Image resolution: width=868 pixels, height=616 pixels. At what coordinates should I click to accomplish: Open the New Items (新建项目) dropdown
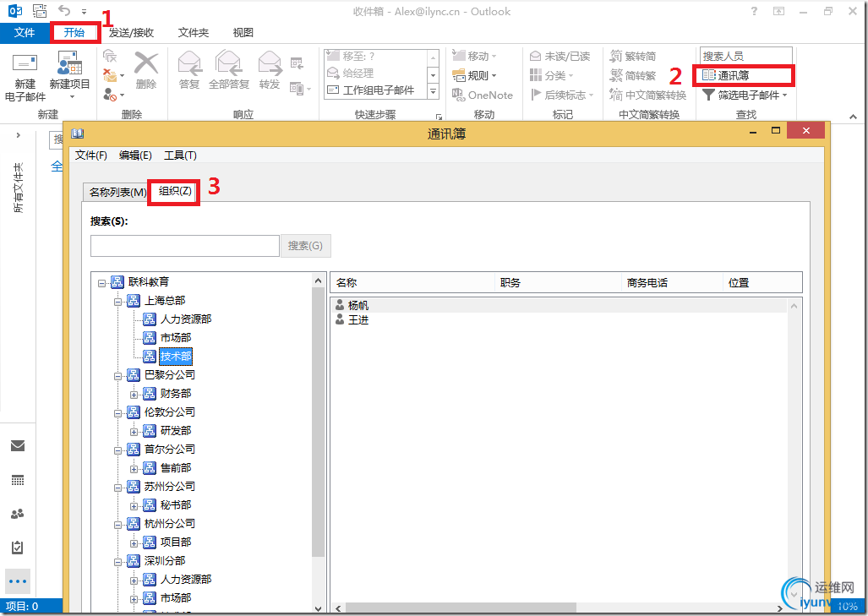pos(70,78)
